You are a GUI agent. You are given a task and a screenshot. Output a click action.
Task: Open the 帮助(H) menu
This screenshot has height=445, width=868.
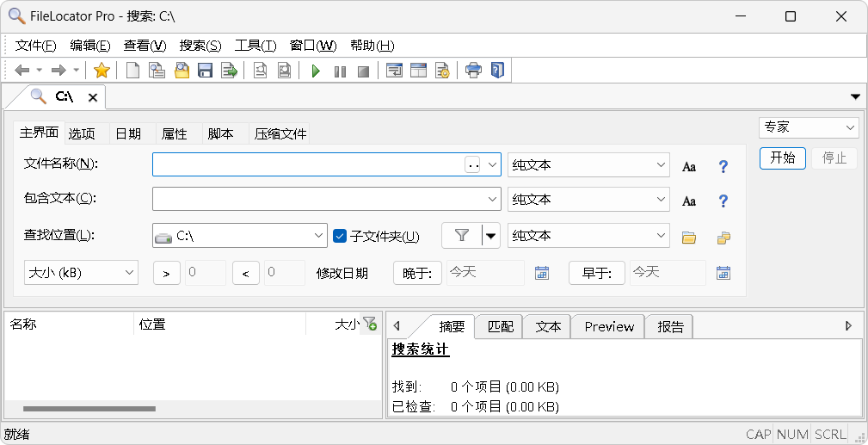[x=372, y=46]
